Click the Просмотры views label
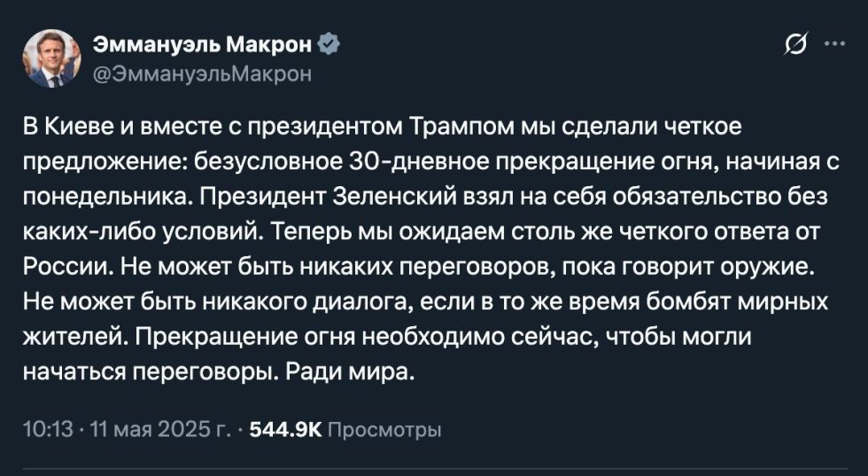This screenshot has width=868, height=476. coord(384,430)
